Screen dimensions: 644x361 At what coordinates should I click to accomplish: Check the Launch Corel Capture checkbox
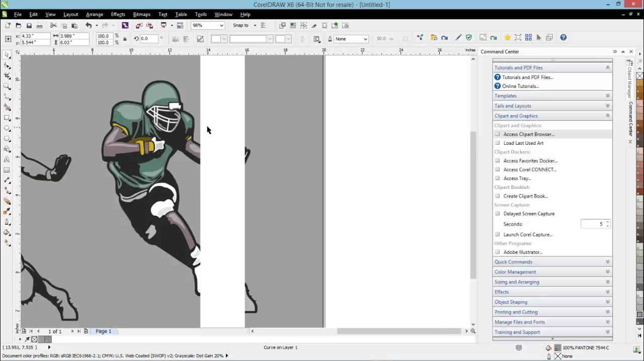coord(498,234)
